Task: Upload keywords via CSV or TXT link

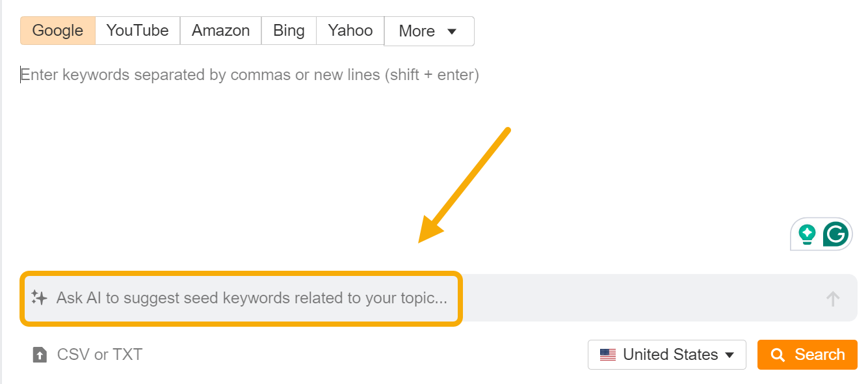Action: (99, 355)
